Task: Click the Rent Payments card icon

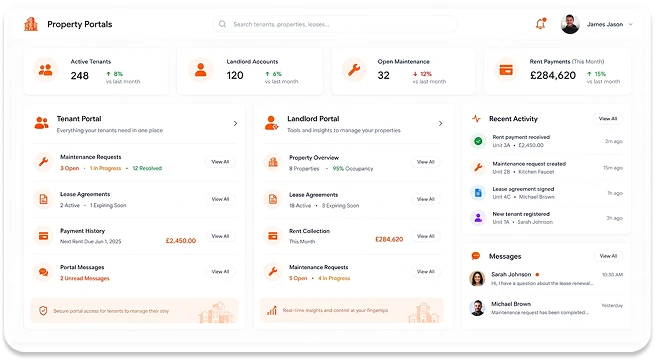Action: 506,70
